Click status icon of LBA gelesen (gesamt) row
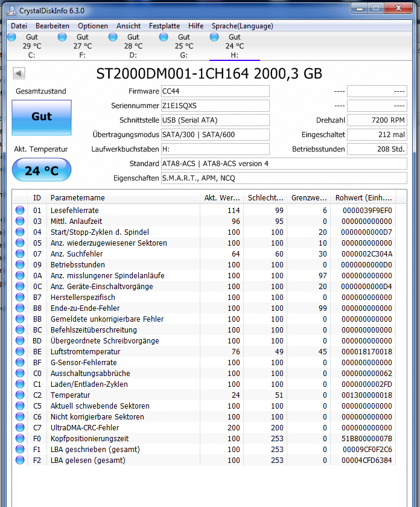 (20, 460)
